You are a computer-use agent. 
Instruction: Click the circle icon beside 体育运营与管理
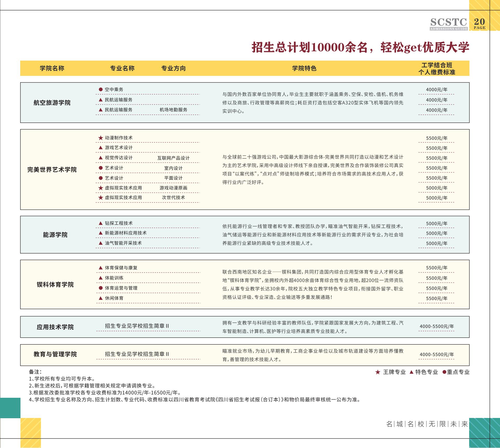coord(101,288)
